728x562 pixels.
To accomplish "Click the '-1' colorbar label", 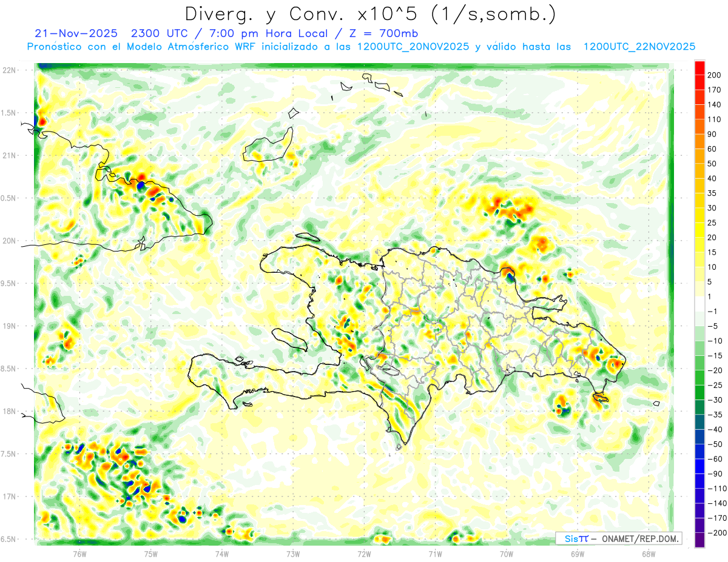I will click(712, 311).
